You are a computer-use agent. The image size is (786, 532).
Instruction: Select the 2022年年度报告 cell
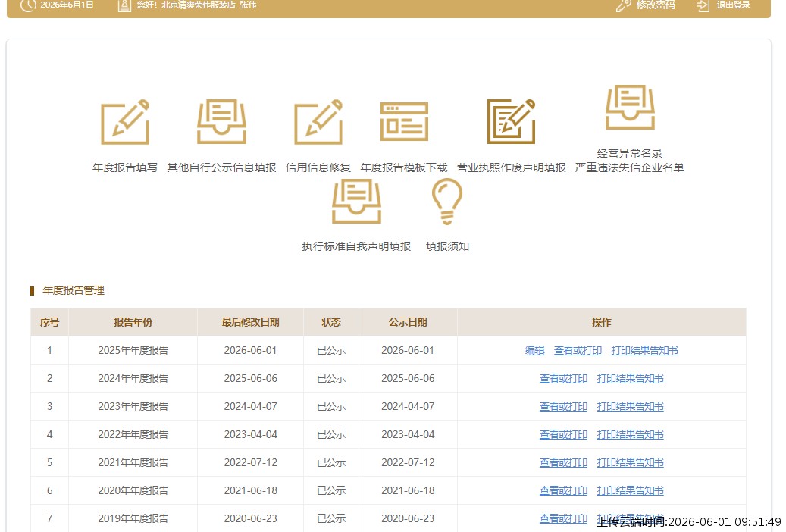[x=133, y=435]
